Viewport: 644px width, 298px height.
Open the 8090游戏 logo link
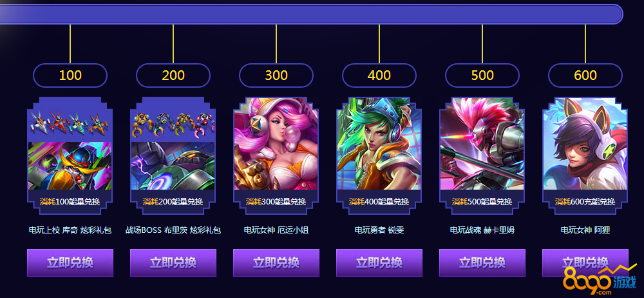tap(599, 281)
